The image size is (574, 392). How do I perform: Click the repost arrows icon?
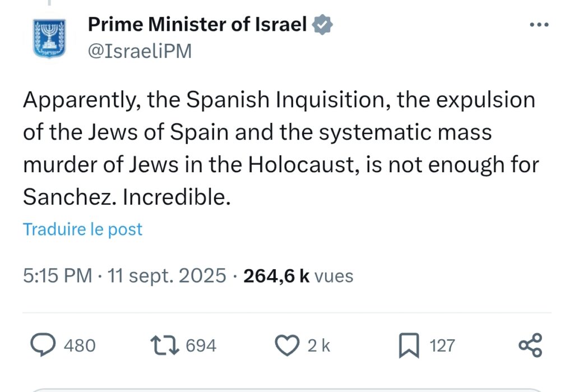(x=166, y=345)
